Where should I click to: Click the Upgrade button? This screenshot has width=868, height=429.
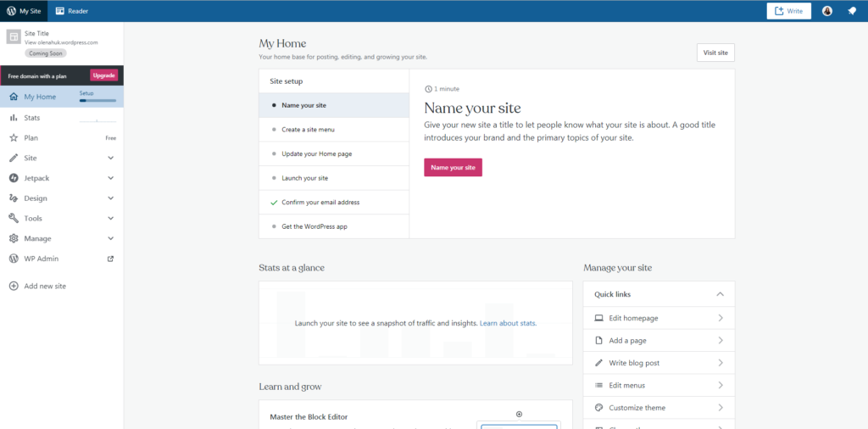(104, 75)
